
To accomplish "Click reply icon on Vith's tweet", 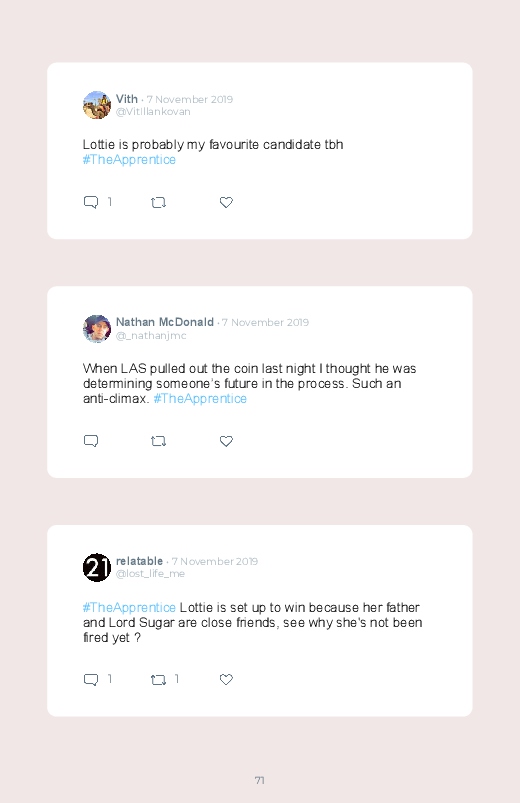I will 91,202.
